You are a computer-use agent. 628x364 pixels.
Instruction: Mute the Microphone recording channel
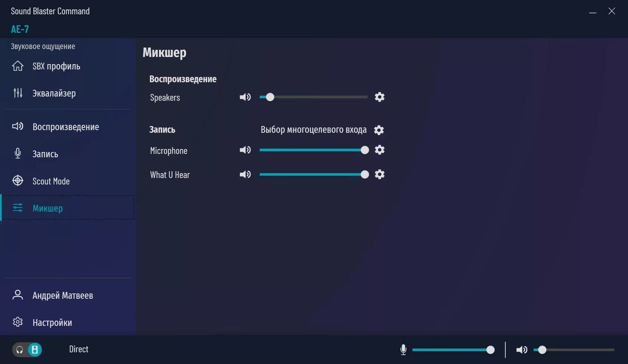[245, 150]
